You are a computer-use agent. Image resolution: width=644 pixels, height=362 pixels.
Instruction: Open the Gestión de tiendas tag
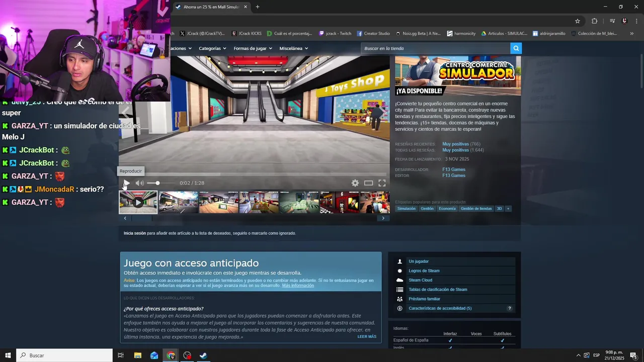[x=476, y=209]
